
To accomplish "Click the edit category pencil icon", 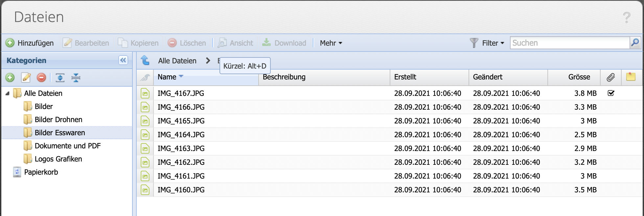I will pyautogui.click(x=26, y=78).
